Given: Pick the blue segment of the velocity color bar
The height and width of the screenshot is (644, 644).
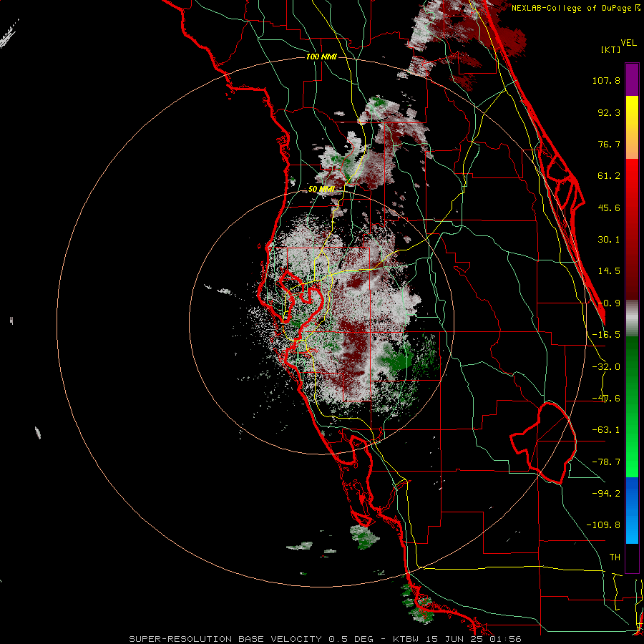Looking at the screenshot, I should (x=632, y=510).
